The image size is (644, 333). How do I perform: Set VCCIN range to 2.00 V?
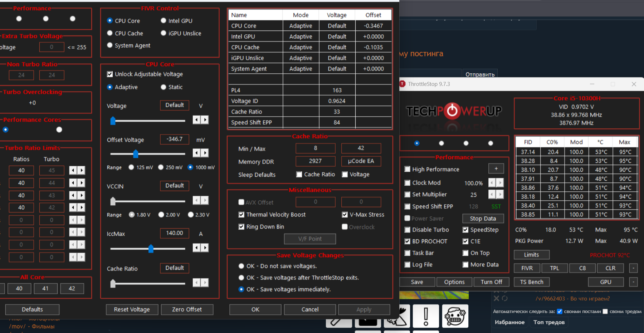161,215
